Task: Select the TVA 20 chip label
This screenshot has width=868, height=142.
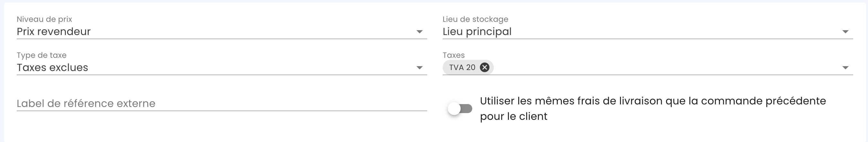Action: pos(462,67)
